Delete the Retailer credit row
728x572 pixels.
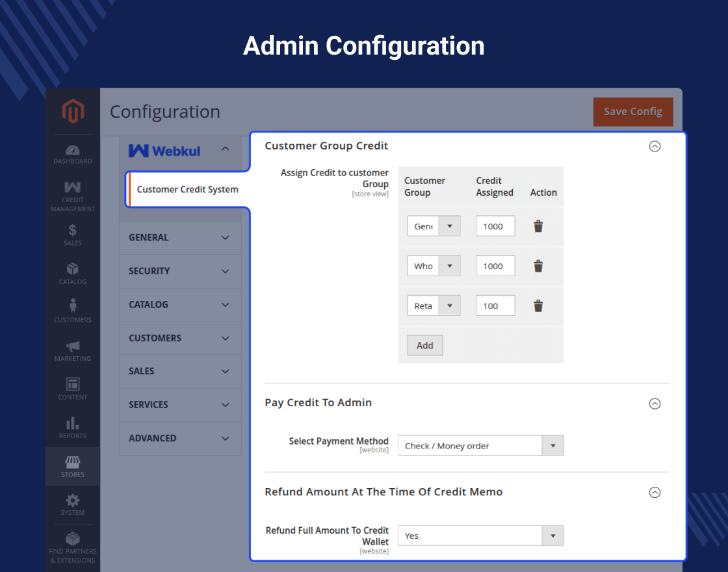(x=538, y=305)
